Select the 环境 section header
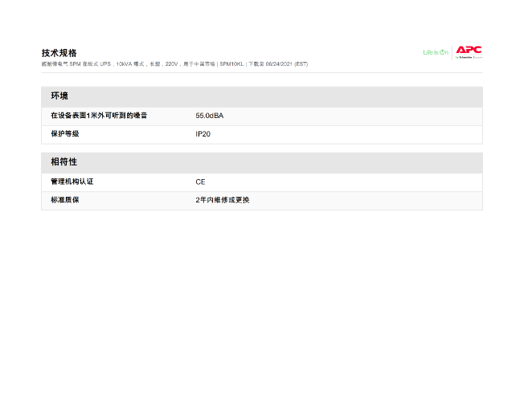 (x=59, y=96)
